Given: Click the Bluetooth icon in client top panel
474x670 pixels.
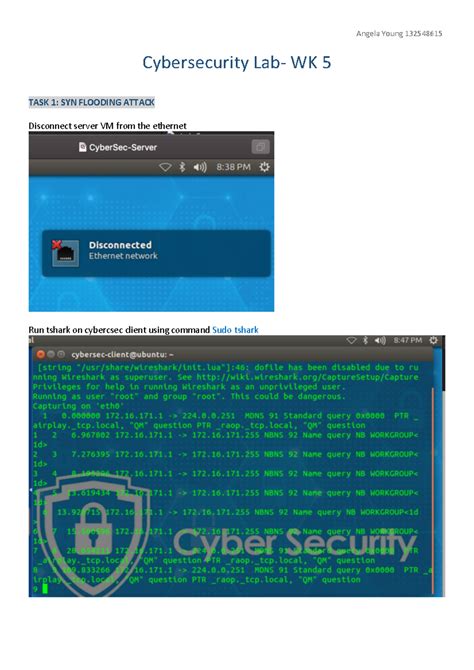Looking at the screenshot, I should [365, 340].
